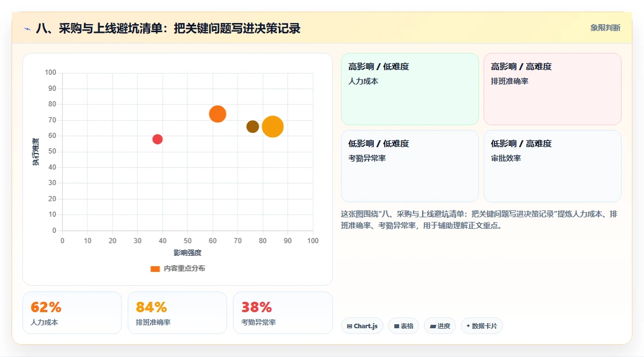Click the description paragraph starting 这张图围绕
The image size is (644, 357).
(479, 220)
